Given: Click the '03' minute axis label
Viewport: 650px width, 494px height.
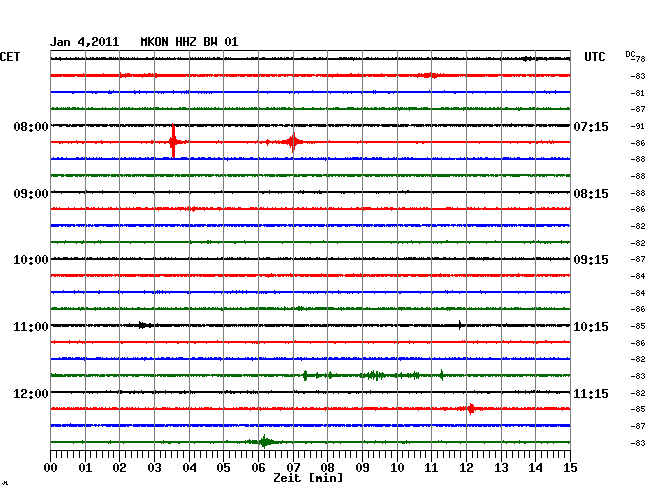Looking at the screenshot, I should pos(155,468).
